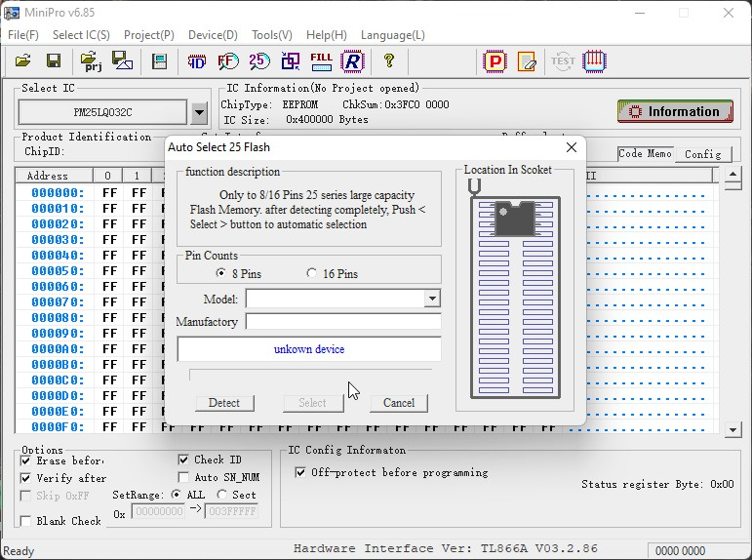Enable the Blank Check checkbox

(26, 521)
